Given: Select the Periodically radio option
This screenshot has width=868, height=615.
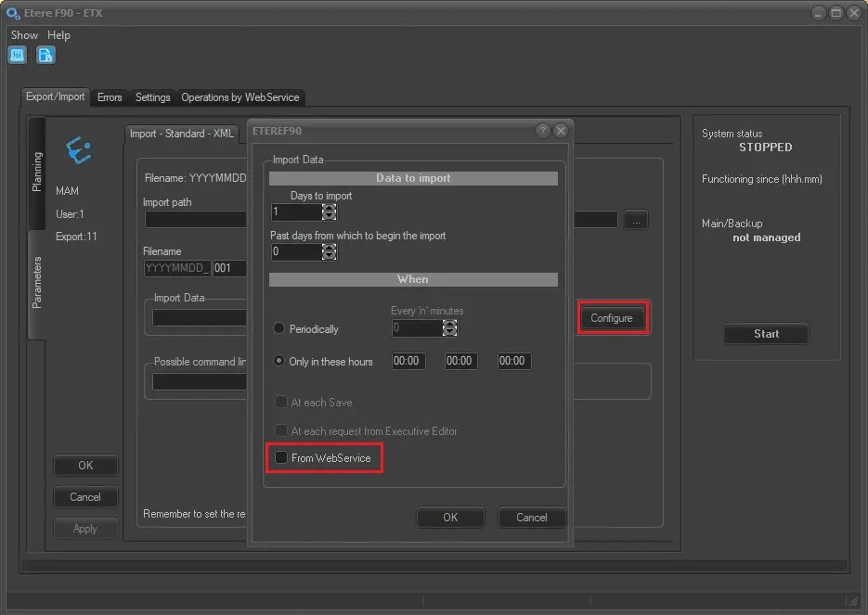Looking at the screenshot, I should (279, 329).
